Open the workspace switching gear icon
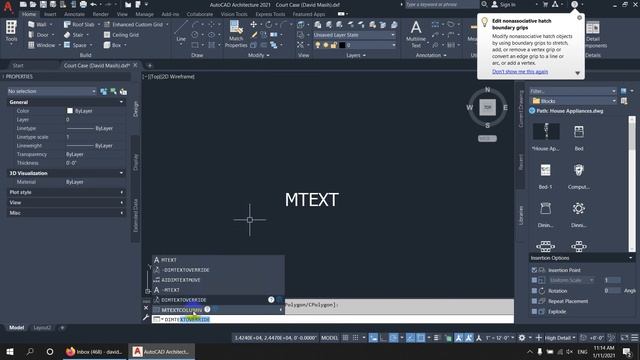The image size is (640, 360). tap(522, 338)
